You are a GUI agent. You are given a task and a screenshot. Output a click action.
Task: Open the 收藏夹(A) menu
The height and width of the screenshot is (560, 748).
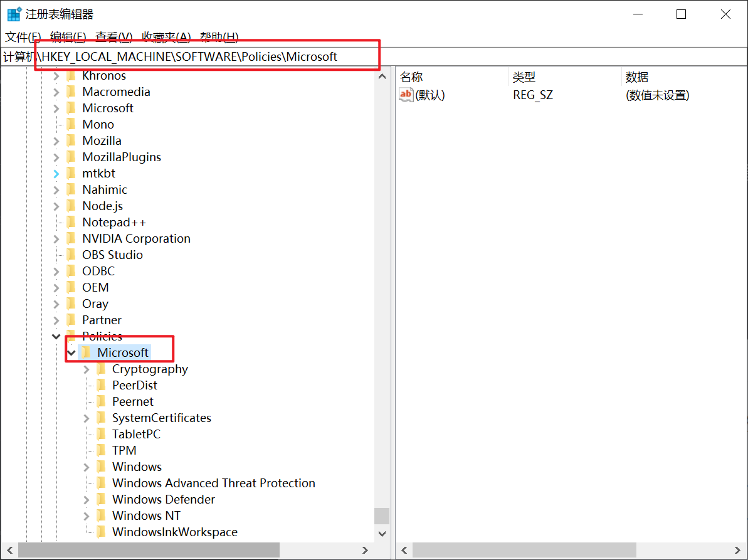166,37
